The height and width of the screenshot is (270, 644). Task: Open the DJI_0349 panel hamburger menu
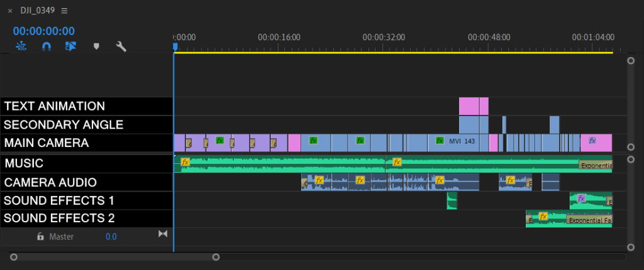point(65,11)
